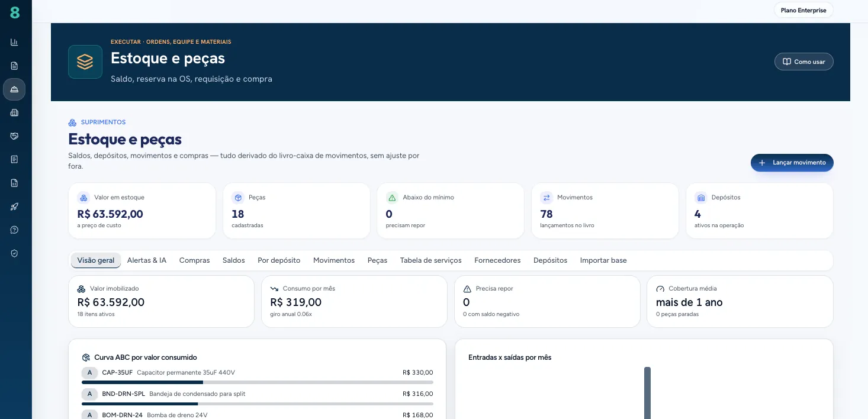Click the Valor imobilizado cubes icon

(x=82, y=289)
